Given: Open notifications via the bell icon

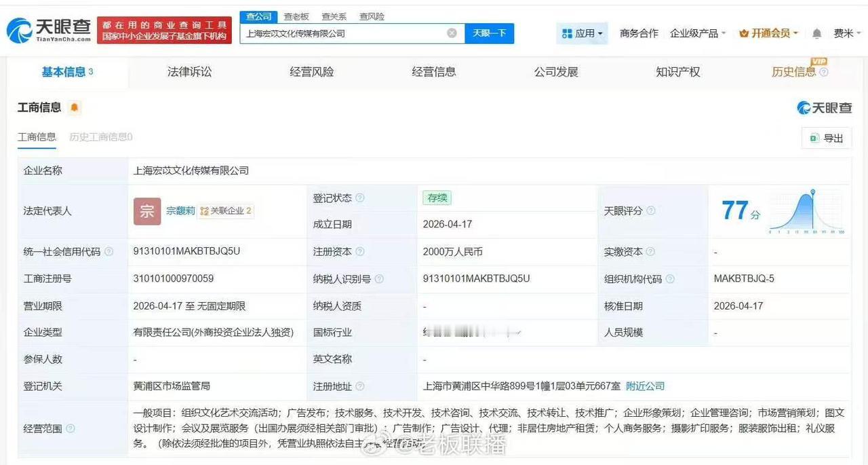Looking at the screenshot, I should point(816,33).
